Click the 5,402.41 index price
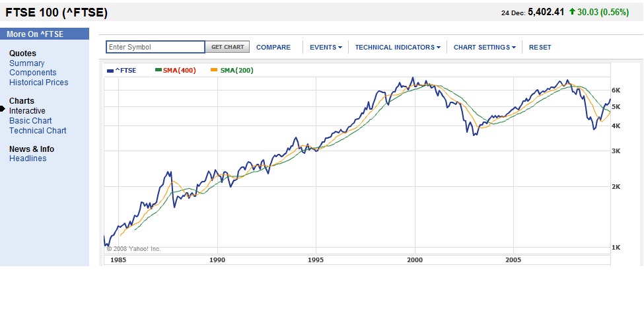Screen dimensions: 644x317 (x=546, y=13)
